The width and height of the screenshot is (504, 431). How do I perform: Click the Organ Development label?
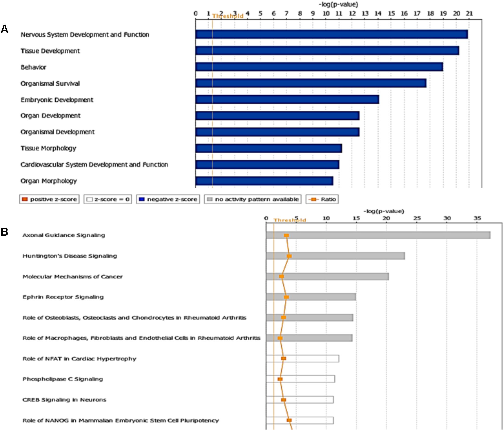(x=50, y=116)
